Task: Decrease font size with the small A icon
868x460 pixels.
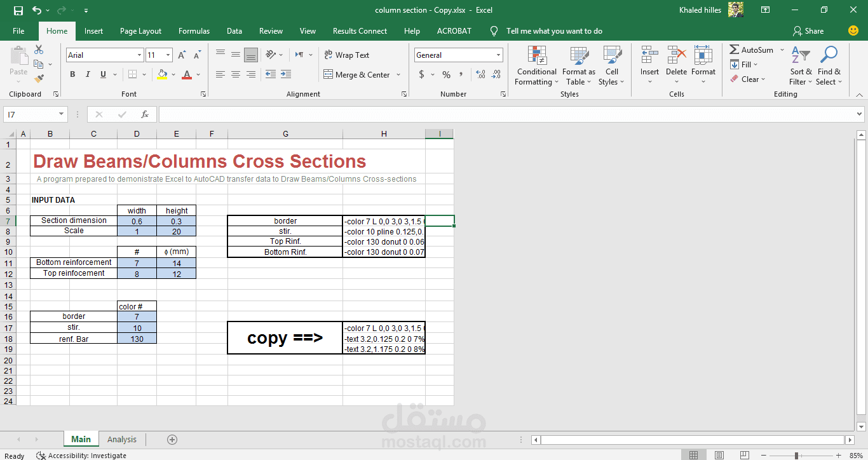Action: tap(197, 55)
